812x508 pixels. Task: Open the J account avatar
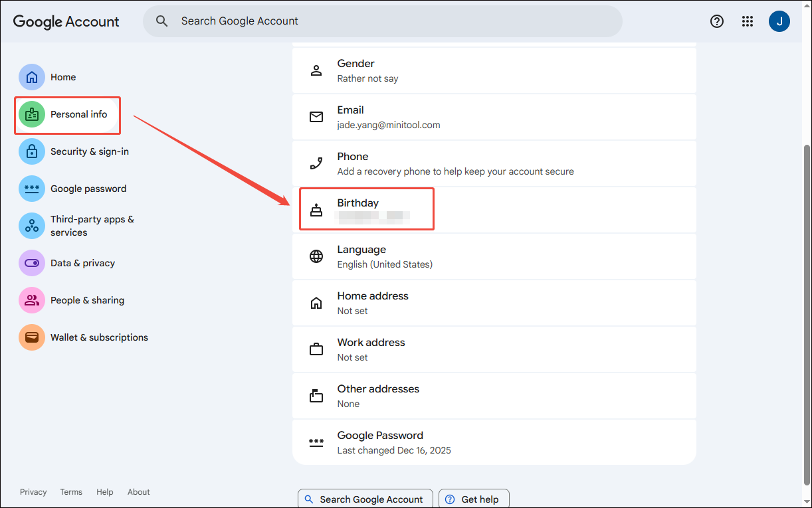pyautogui.click(x=779, y=21)
